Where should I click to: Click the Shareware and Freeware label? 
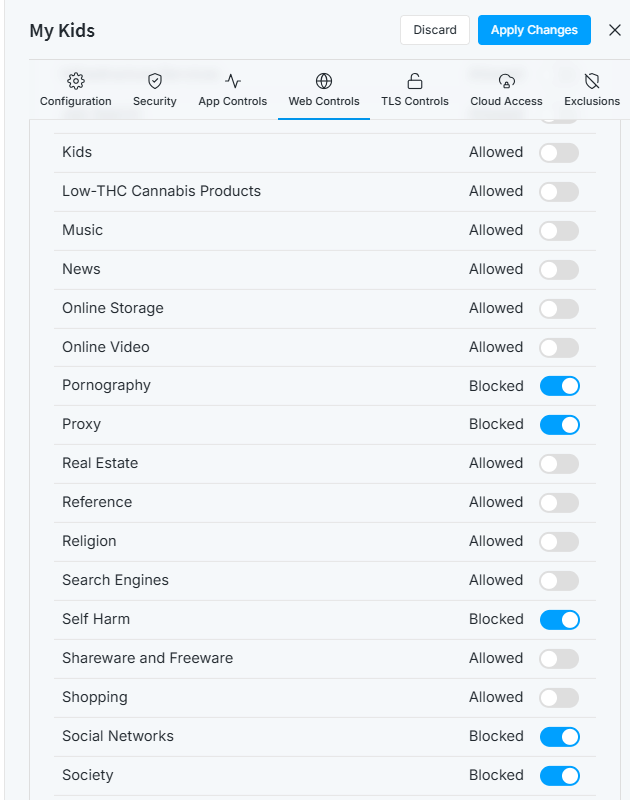click(147, 658)
